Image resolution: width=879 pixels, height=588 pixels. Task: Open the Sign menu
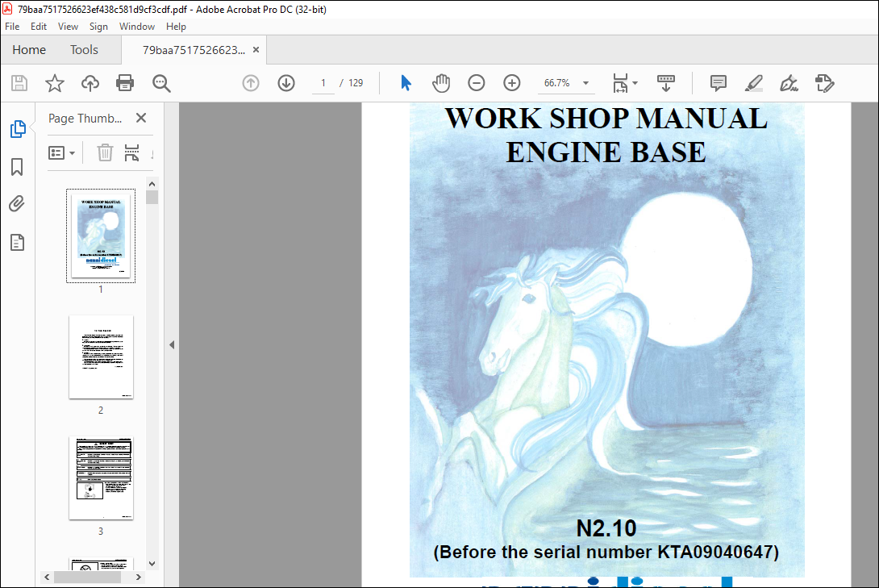tap(98, 27)
